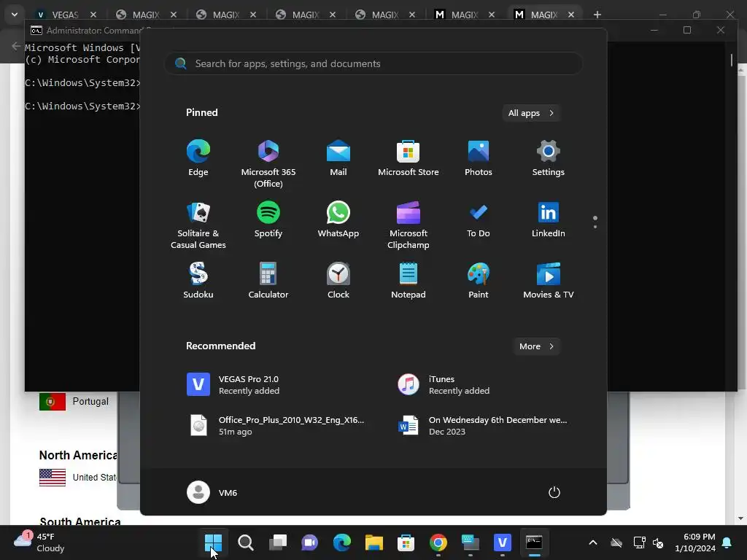Close the VEGAS browser tab
The height and width of the screenshot is (560, 747).
click(x=93, y=15)
